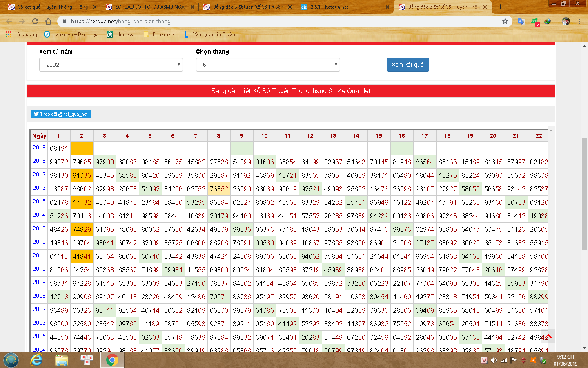Click the Twitter "Theo dõi @Ket_qua_net" button
Image resolution: width=588 pixels, height=368 pixels.
pyautogui.click(x=61, y=114)
